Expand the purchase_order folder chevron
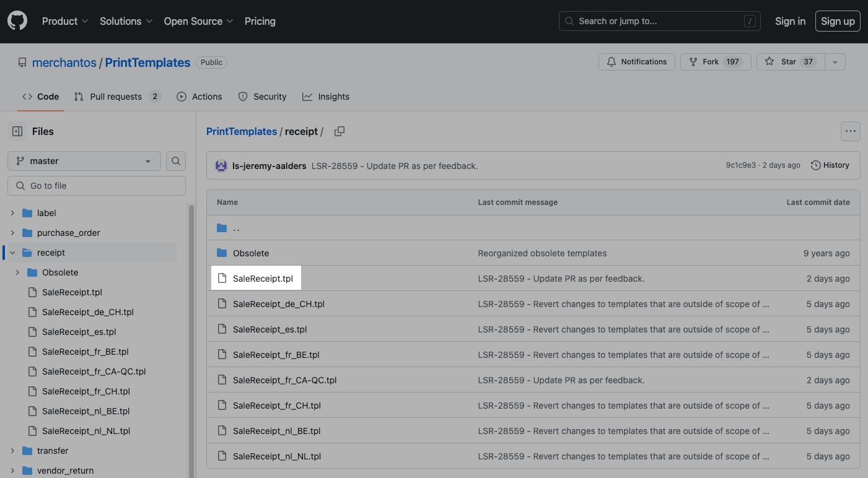 pos(12,233)
